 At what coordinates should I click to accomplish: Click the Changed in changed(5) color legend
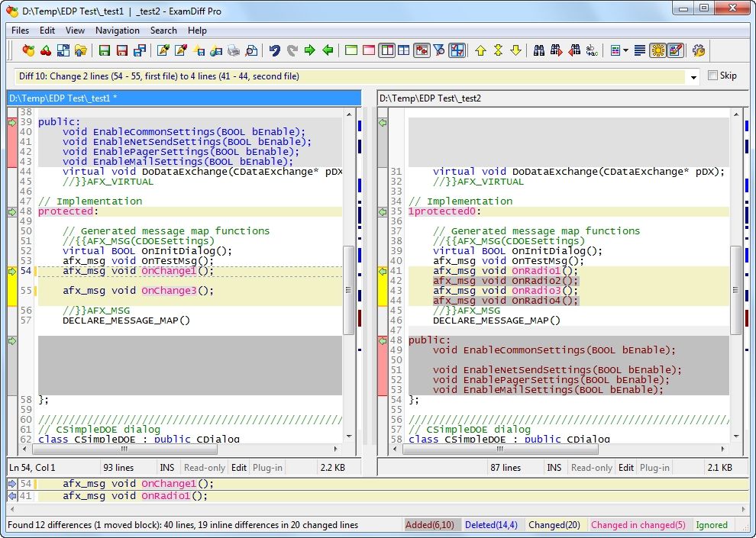(638, 525)
